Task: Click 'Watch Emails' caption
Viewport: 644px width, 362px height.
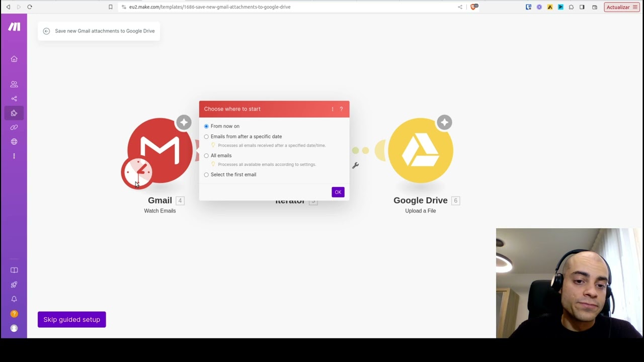Action: 160,211
